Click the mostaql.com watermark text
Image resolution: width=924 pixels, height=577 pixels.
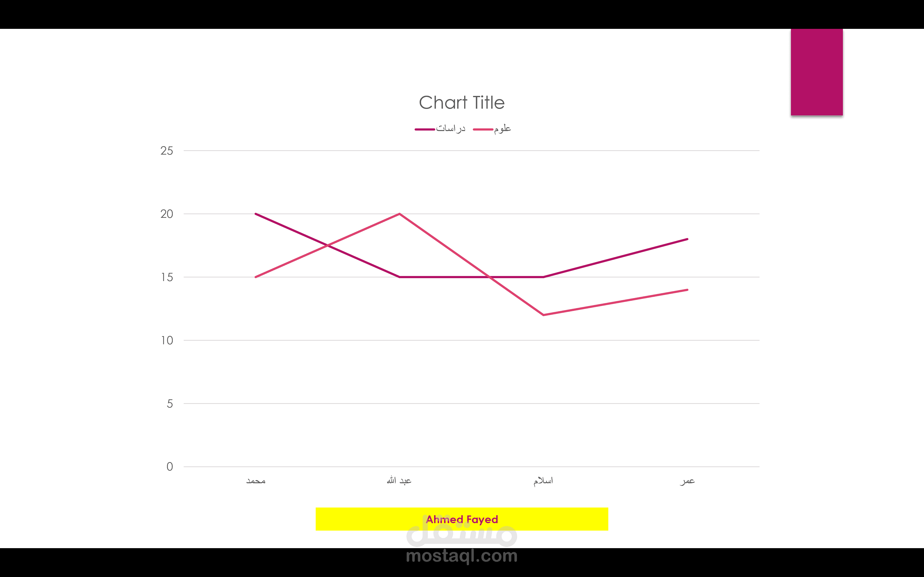[462, 556]
